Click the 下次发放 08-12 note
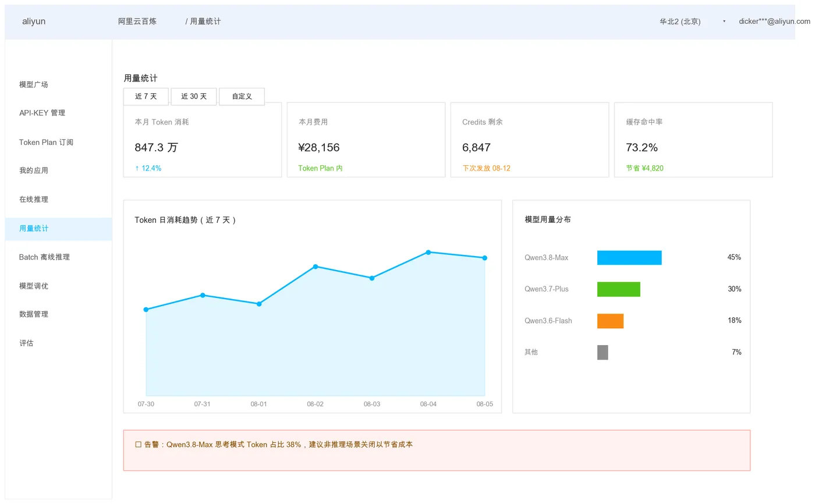The width and height of the screenshot is (815, 504). tap(486, 168)
